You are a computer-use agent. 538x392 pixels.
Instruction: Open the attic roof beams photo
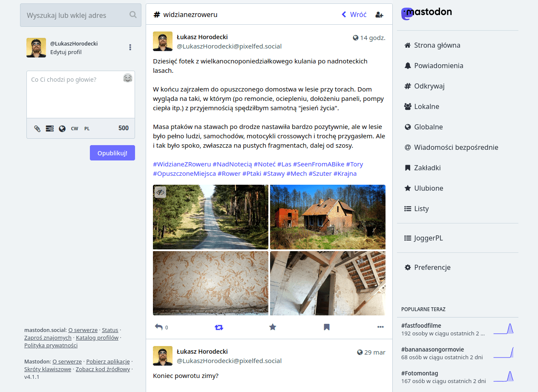328,283
